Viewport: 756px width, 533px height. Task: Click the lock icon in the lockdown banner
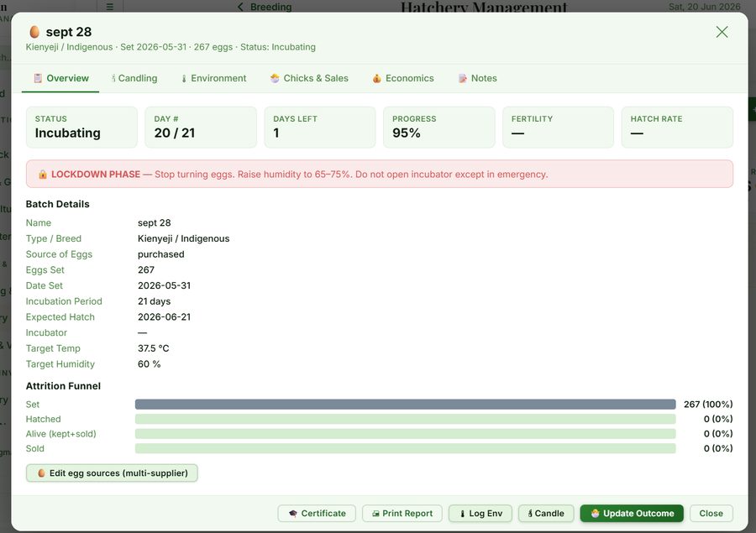[x=43, y=175]
